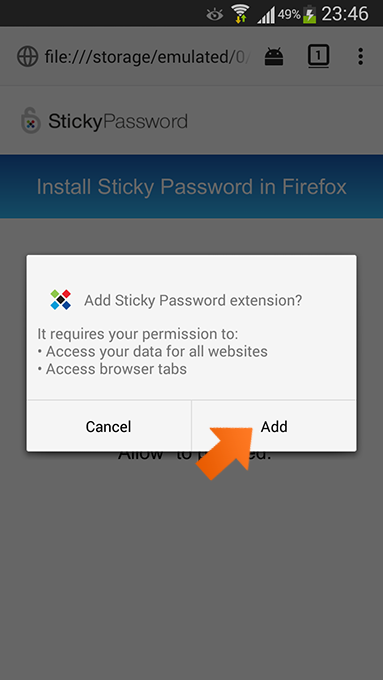Screen dimensions: 383x680
Task: Open the three-dot browser menu
Action: click(x=360, y=57)
